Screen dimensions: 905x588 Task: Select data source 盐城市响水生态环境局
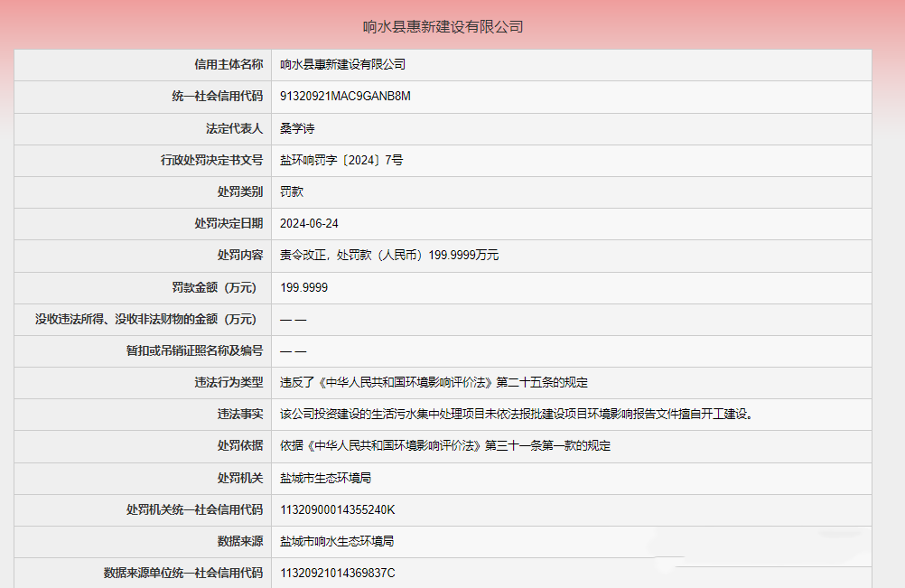(337, 541)
